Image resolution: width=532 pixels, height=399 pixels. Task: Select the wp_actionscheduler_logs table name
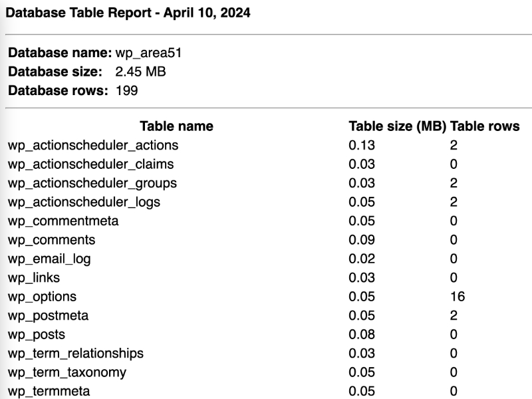tap(84, 201)
